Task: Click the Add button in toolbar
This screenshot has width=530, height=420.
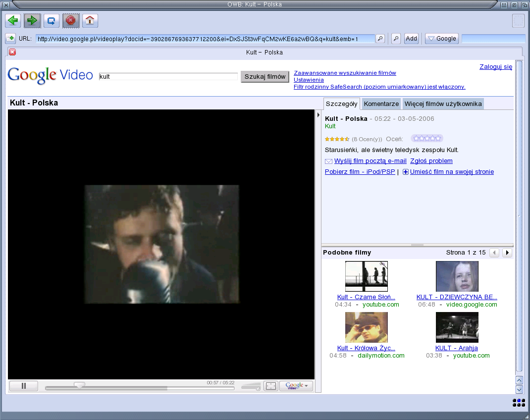Action: point(411,39)
